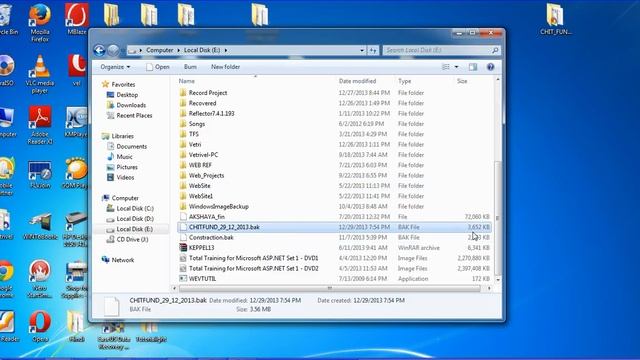Open Recent Places in navigation pane

(x=134, y=116)
